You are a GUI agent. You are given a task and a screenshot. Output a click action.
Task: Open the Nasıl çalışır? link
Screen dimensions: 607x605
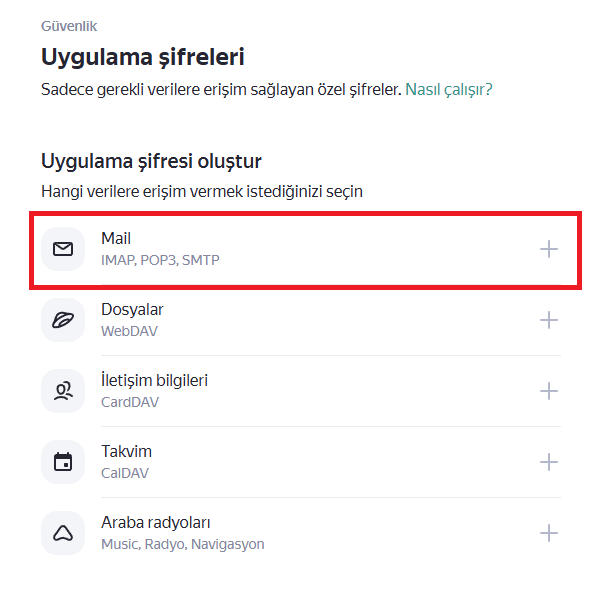[449, 89]
